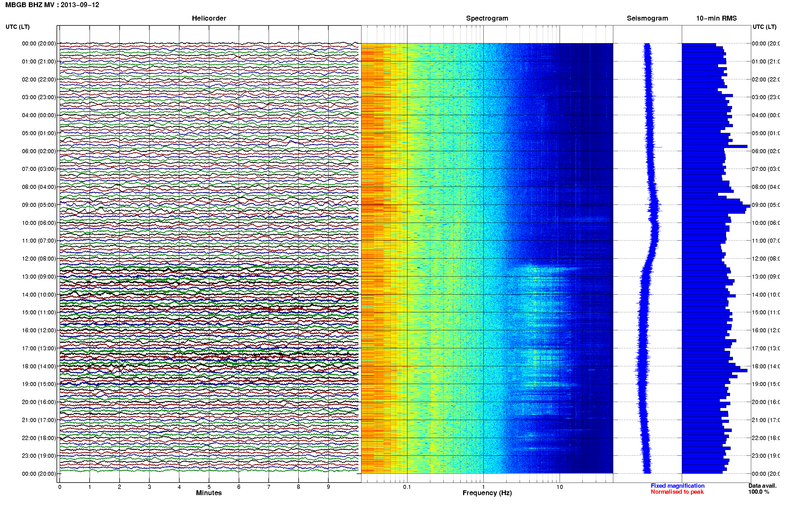Click the red Normalised to peak legend text
This screenshot has width=812, height=508.
[677, 492]
